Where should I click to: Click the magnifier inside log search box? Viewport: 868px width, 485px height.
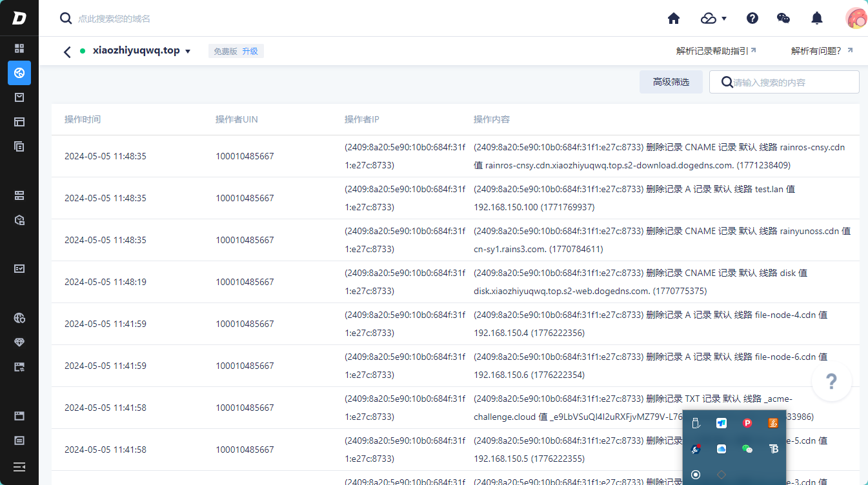pos(727,82)
